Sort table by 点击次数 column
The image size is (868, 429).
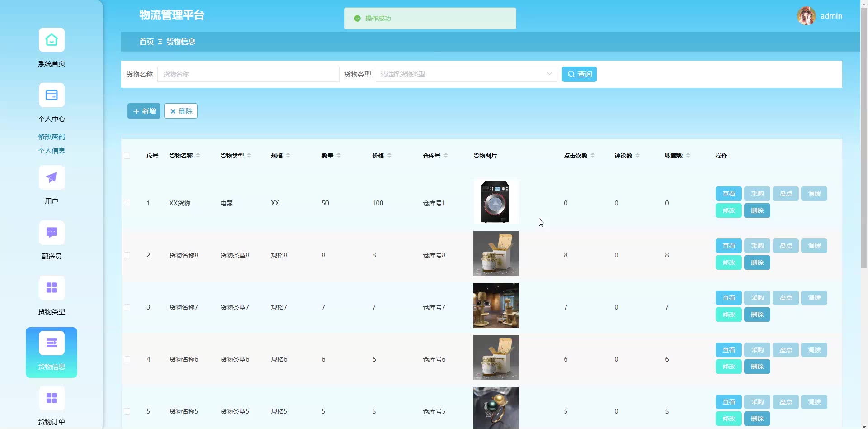pos(593,156)
